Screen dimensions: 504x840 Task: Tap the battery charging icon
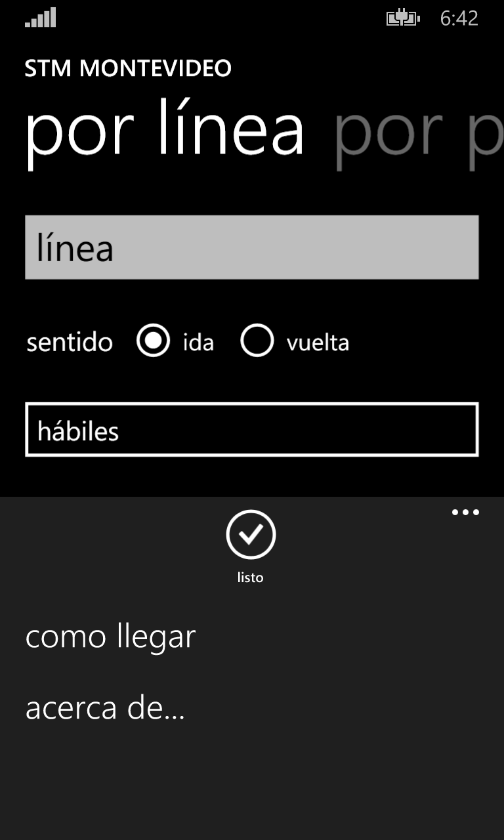pos(402,18)
